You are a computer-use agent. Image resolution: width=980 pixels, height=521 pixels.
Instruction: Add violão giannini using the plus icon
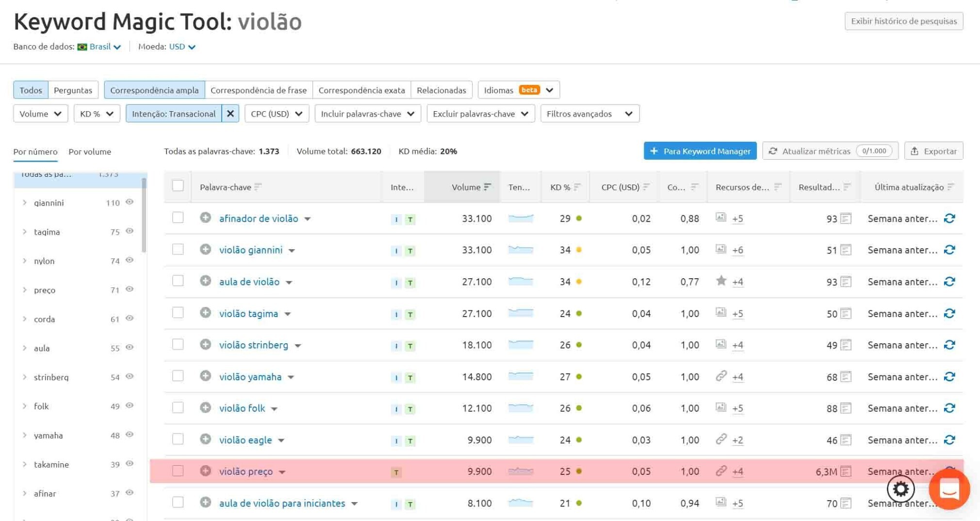(205, 250)
